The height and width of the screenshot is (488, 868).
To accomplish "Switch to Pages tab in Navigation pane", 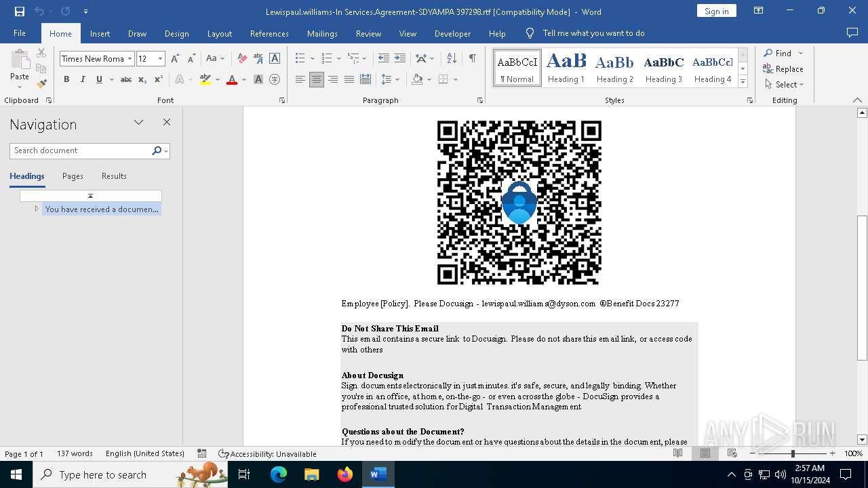I will [73, 176].
